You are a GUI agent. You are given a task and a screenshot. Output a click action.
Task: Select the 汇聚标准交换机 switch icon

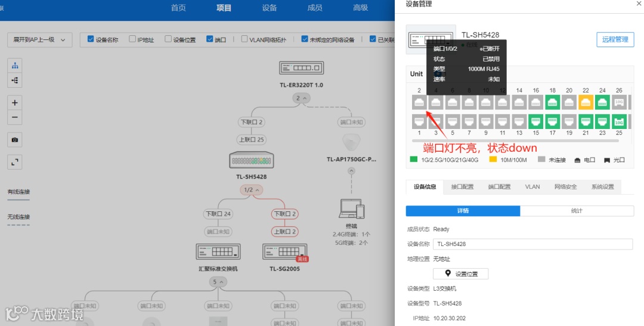[218, 251]
